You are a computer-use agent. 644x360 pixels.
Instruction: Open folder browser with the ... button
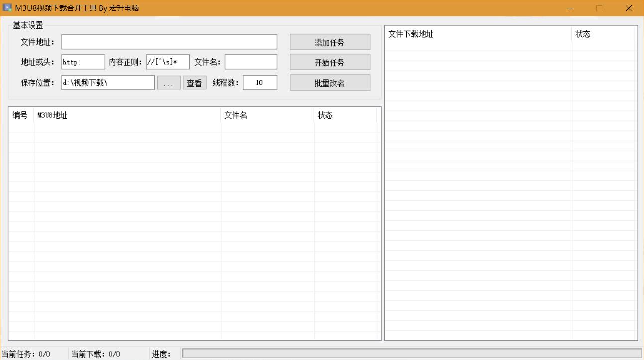(x=169, y=83)
